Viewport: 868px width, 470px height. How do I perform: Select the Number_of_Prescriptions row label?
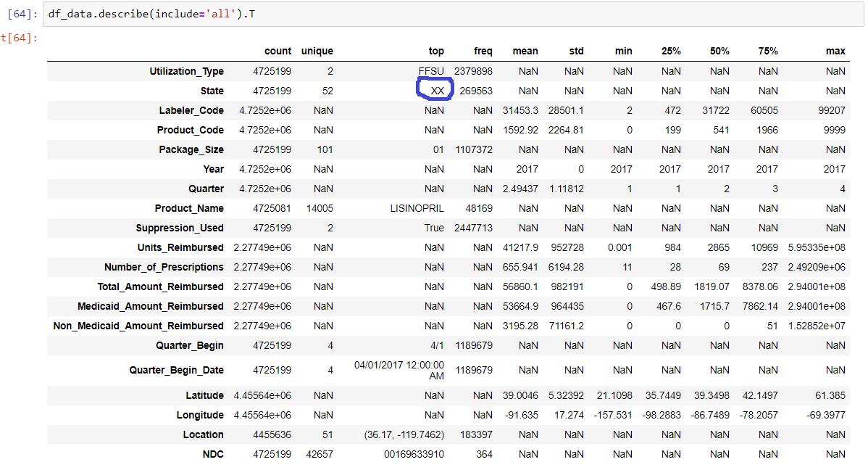[x=164, y=267]
